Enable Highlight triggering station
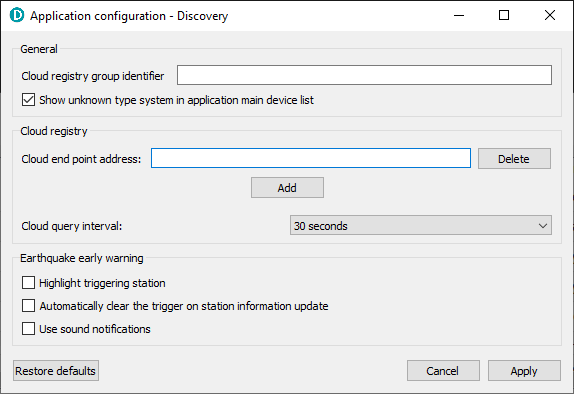The height and width of the screenshot is (394, 574). [x=29, y=283]
